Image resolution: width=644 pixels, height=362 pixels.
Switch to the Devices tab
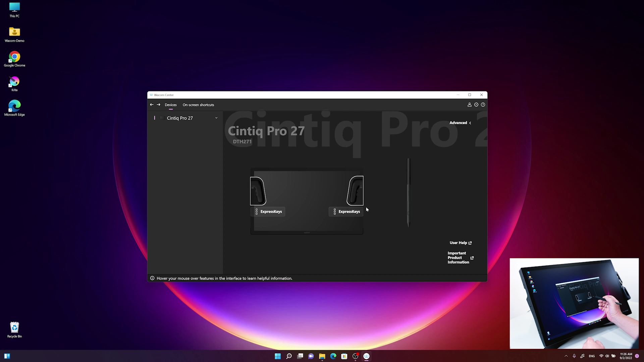tap(170, 105)
